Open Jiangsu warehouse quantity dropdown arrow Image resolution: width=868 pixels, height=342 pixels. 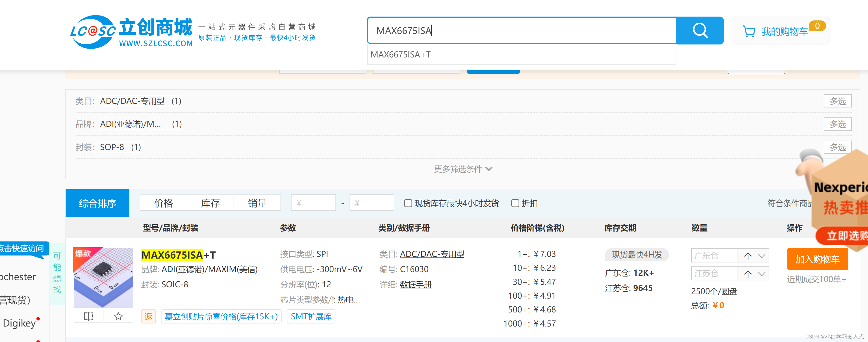(761, 274)
